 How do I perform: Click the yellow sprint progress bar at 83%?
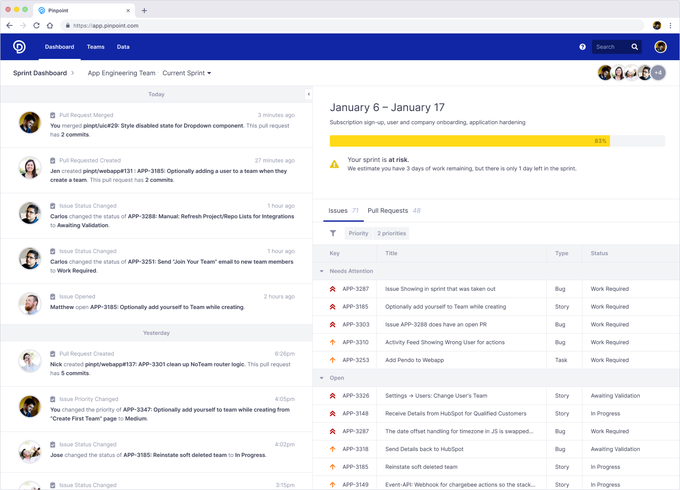[x=470, y=141]
